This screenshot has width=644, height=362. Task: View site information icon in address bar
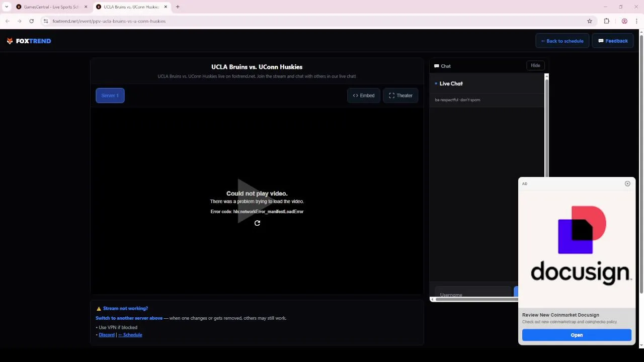click(45, 21)
